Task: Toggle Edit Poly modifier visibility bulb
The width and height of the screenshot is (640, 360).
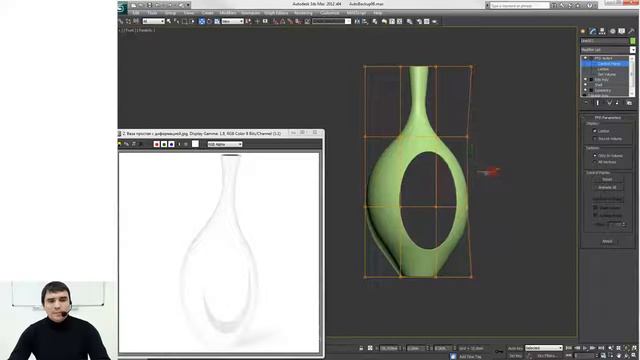Action: click(x=585, y=80)
